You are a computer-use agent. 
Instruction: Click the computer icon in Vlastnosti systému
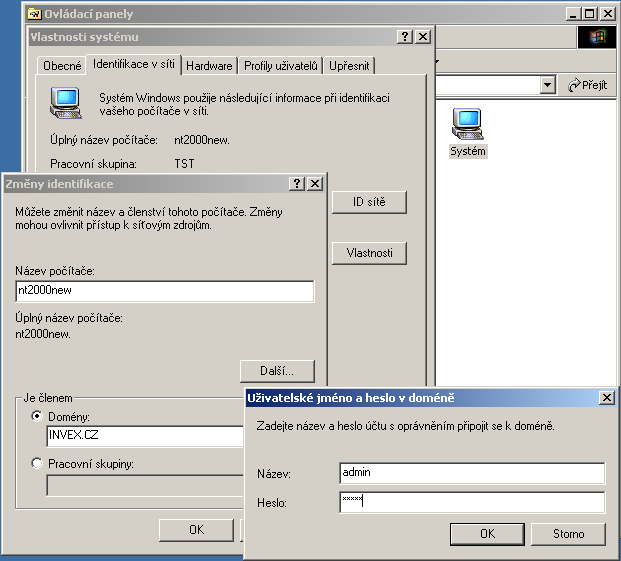point(66,103)
